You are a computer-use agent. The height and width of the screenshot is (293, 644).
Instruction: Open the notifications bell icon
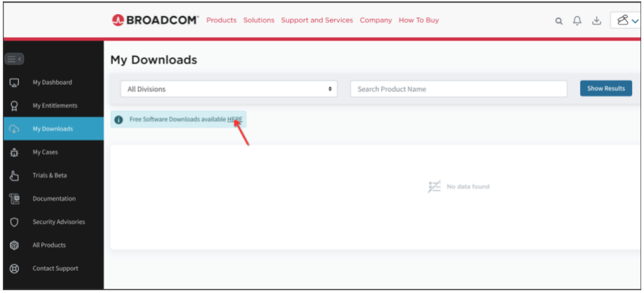click(x=577, y=20)
